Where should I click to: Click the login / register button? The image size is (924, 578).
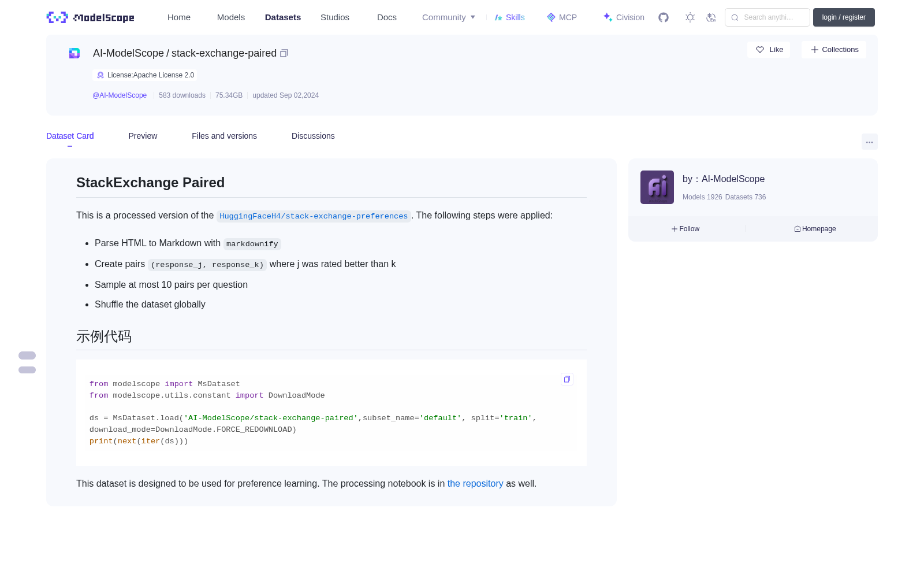844,17
